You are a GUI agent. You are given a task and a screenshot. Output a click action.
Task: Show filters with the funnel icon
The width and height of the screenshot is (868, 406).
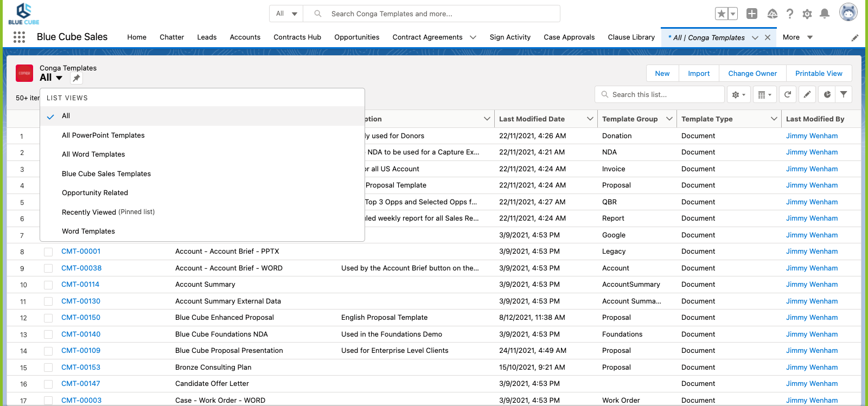pos(844,94)
